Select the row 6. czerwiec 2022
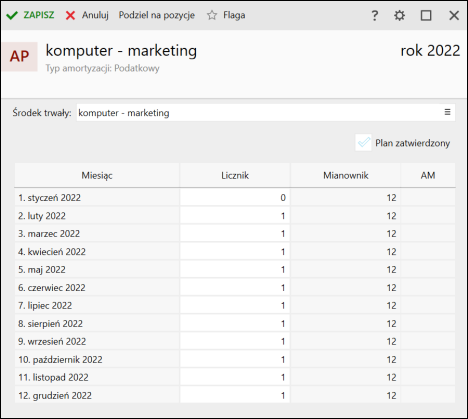This screenshot has height=419, width=468. tap(235, 287)
